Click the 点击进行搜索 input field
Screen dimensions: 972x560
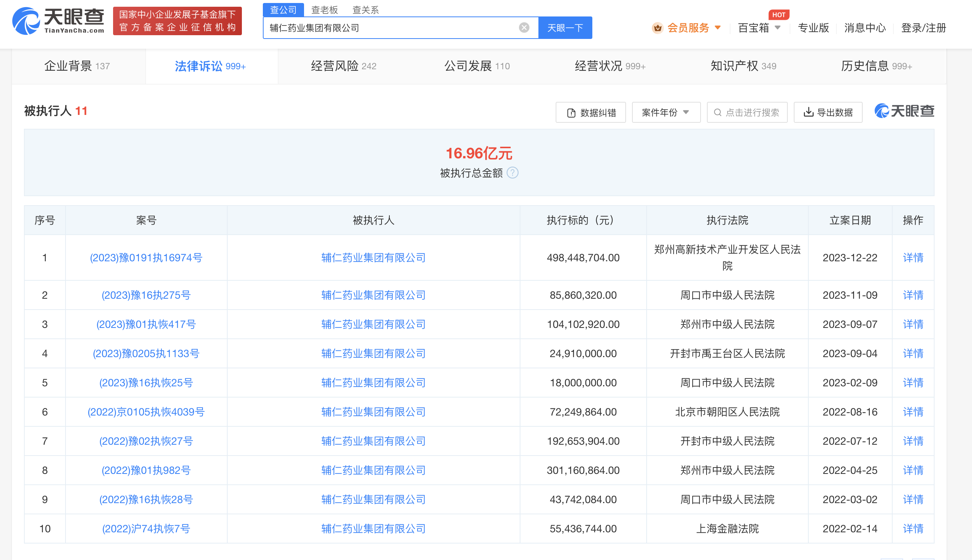tap(747, 112)
